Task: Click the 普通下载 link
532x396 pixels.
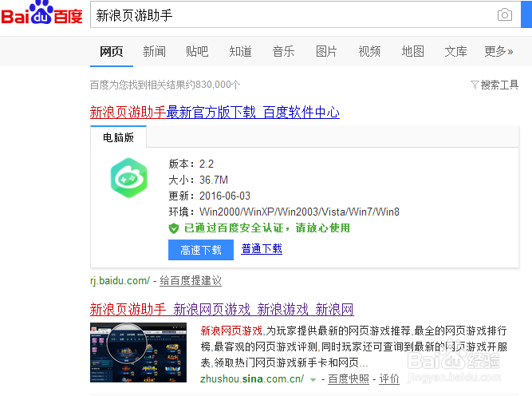Action: (262, 249)
